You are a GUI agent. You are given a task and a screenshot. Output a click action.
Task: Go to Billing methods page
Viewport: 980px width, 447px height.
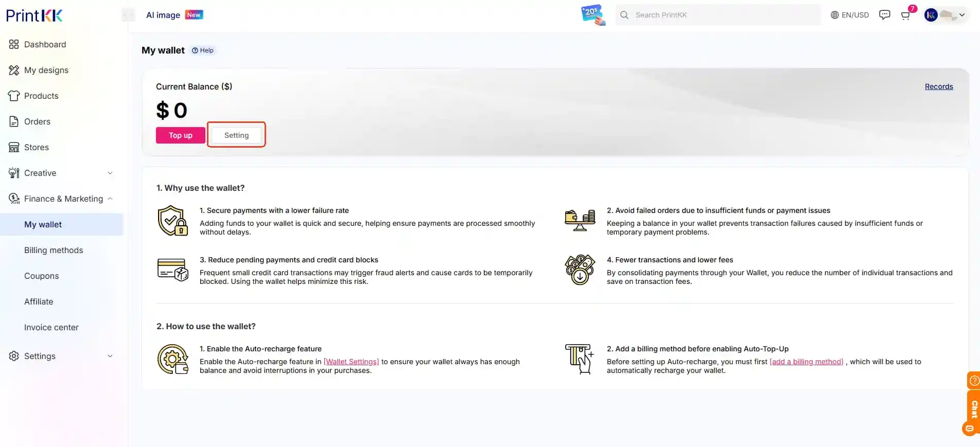(x=54, y=250)
